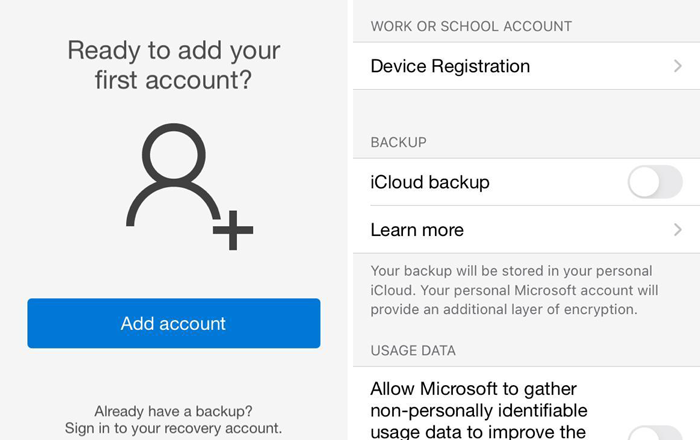Click the Allow Microsoft to gather usage data text
This screenshot has width=700, height=440.
(x=480, y=410)
